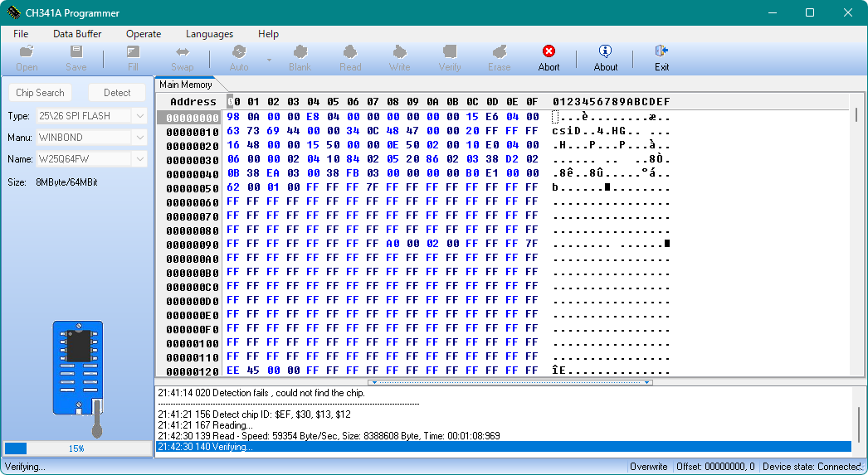Click the Verify toolbar icon
The image size is (868, 475).
450,58
